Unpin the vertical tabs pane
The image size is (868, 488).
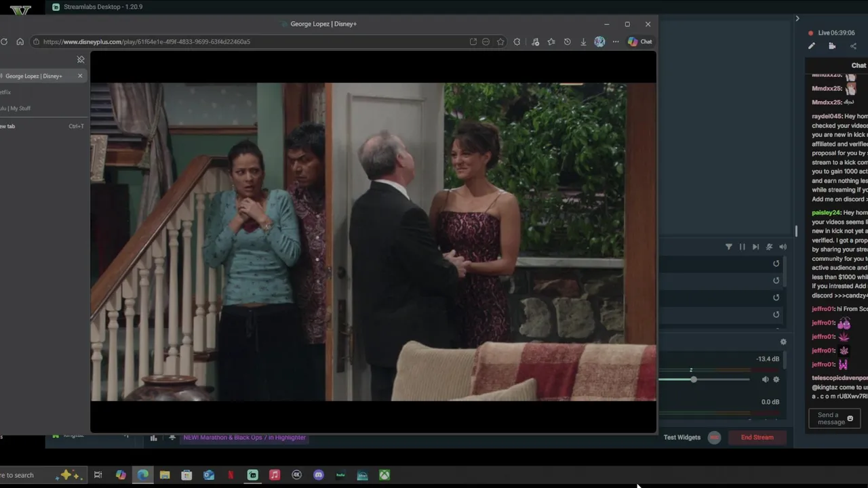pyautogui.click(x=81, y=60)
